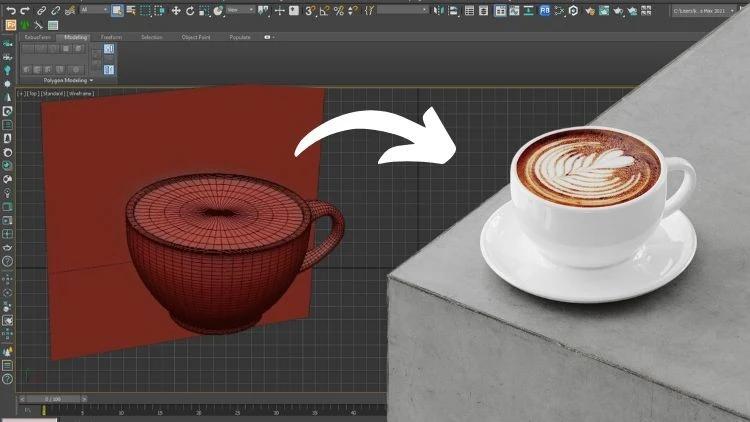Open the Curve Editor icon
This screenshot has width=750, height=422.
click(x=514, y=10)
